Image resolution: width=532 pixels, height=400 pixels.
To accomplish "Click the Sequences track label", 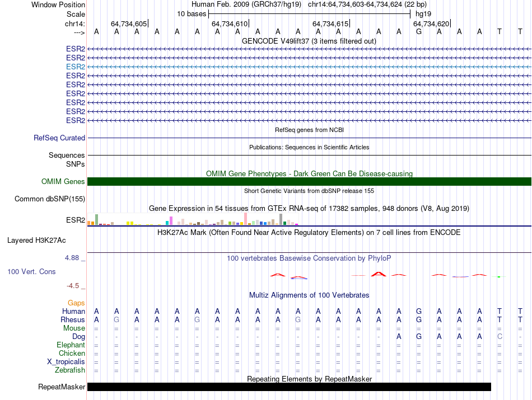I will [x=67, y=156].
